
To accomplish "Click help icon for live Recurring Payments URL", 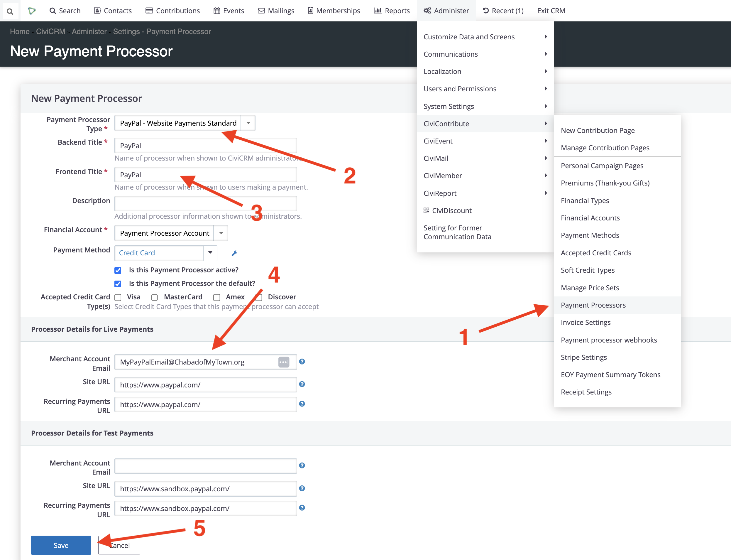I will 302,404.
